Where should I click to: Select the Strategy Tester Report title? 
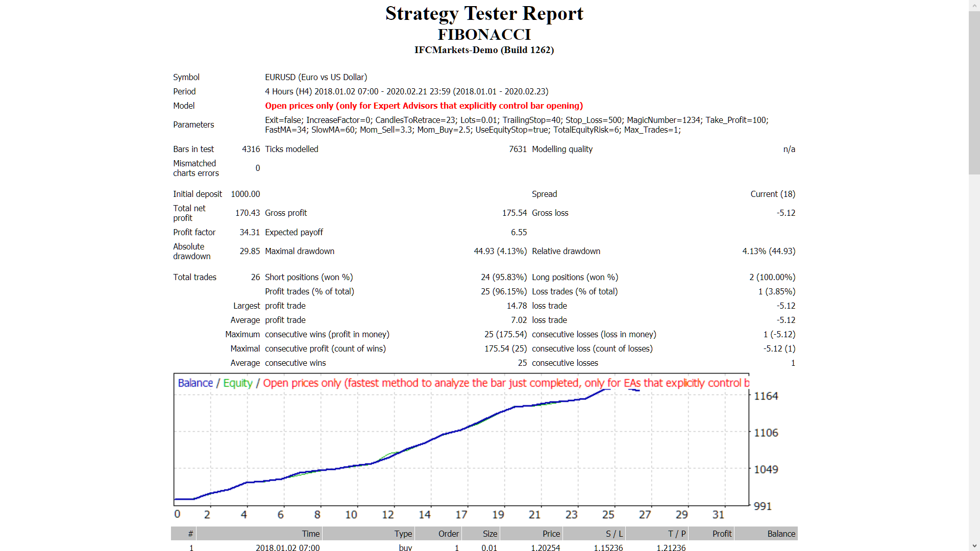coord(484,14)
